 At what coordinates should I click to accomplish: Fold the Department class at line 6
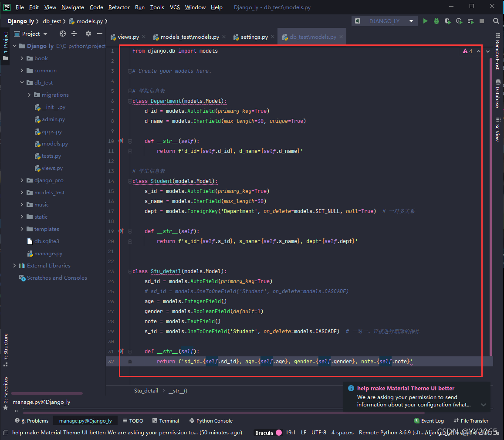point(130,101)
